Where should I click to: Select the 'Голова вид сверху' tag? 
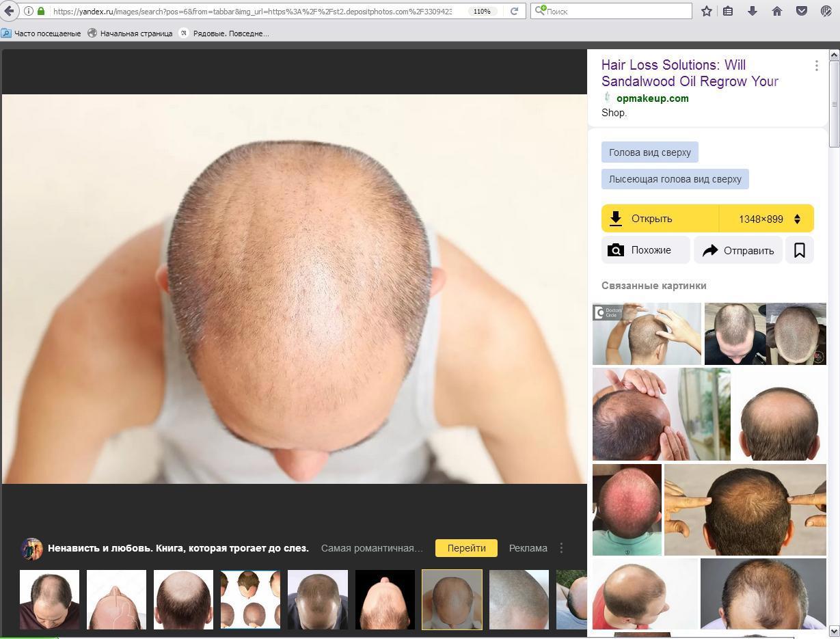649,152
